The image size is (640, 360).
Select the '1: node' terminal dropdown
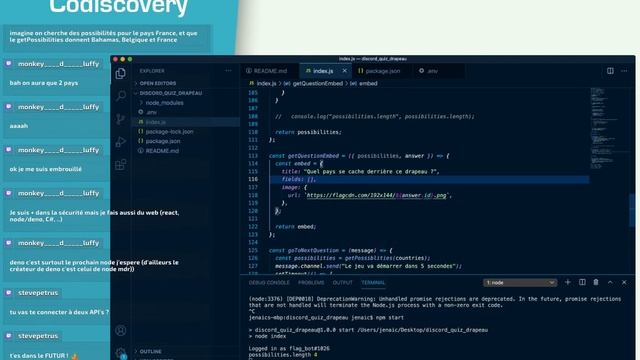tap(520, 282)
